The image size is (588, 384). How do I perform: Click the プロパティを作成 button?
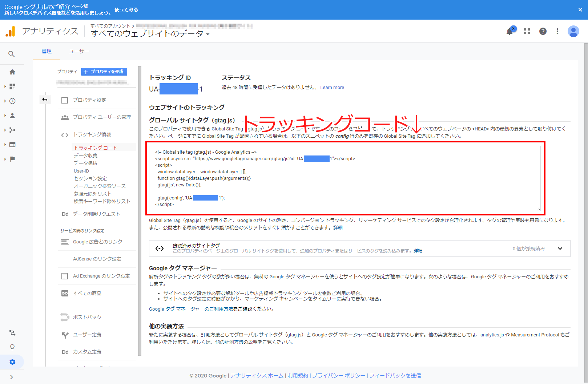pyautogui.click(x=104, y=72)
